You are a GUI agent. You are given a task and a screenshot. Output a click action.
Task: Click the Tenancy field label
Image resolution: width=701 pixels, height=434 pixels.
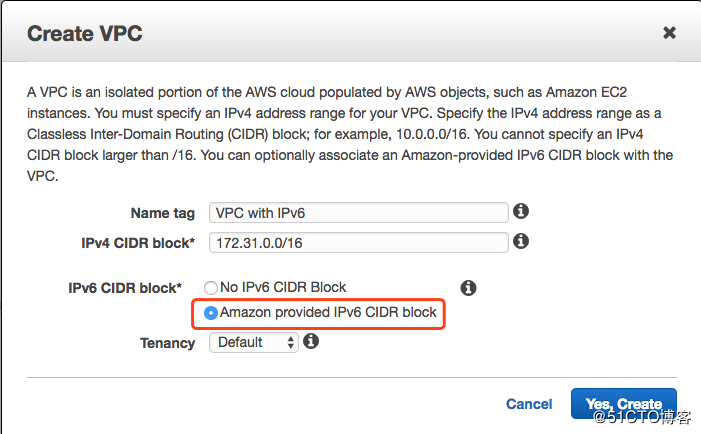pos(167,343)
